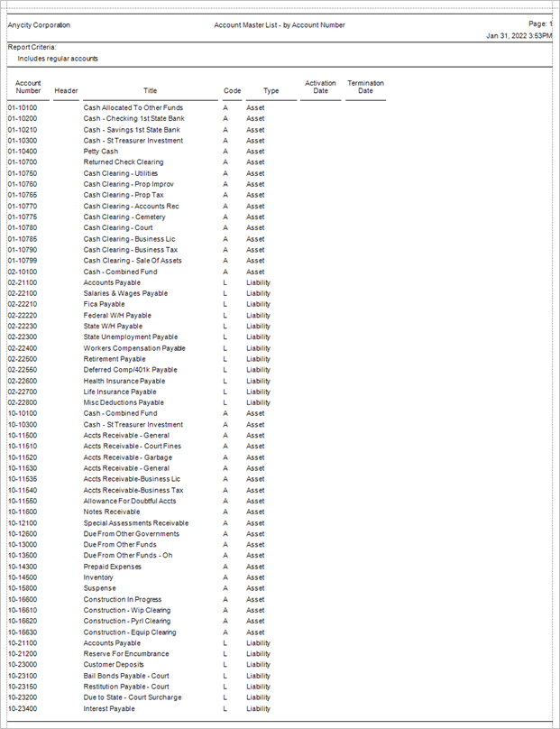Click Reserve For Encumbrance
The image size is (560, 729).
click(126, 654)
